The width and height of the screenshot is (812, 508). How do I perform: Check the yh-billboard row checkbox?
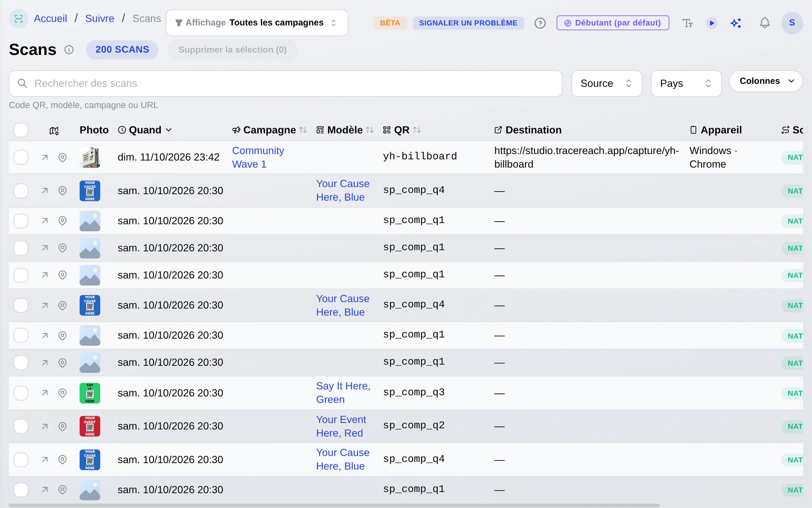(x=21, y=157)
